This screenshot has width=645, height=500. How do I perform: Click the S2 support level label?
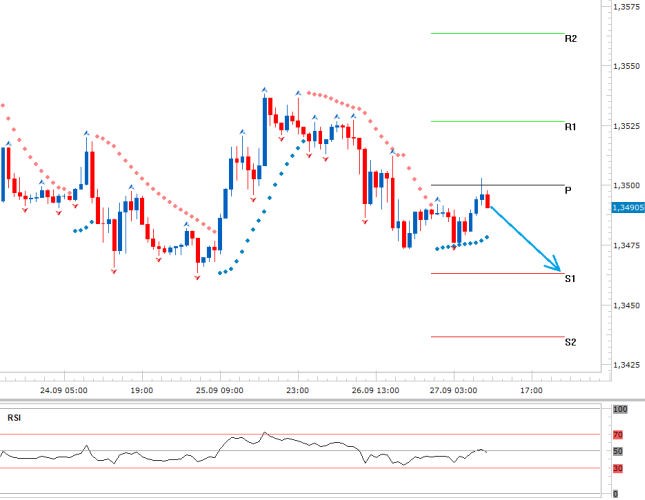(570, 342)
